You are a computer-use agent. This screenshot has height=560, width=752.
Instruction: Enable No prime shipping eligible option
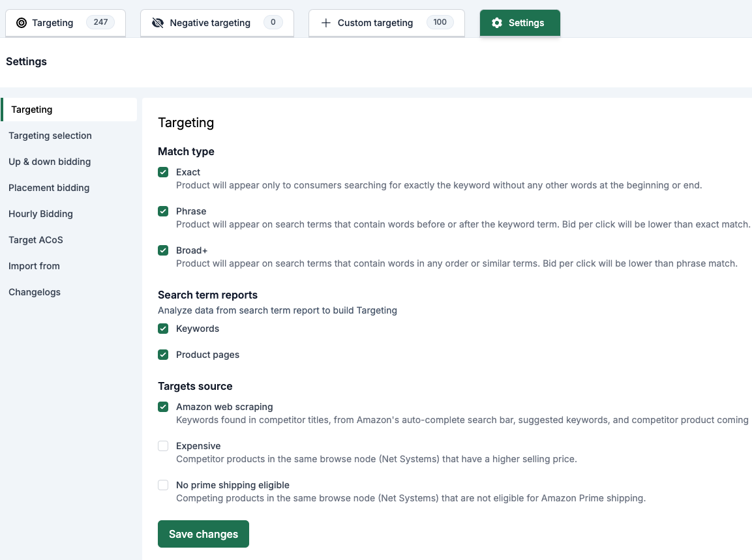[x=163, y=485]
